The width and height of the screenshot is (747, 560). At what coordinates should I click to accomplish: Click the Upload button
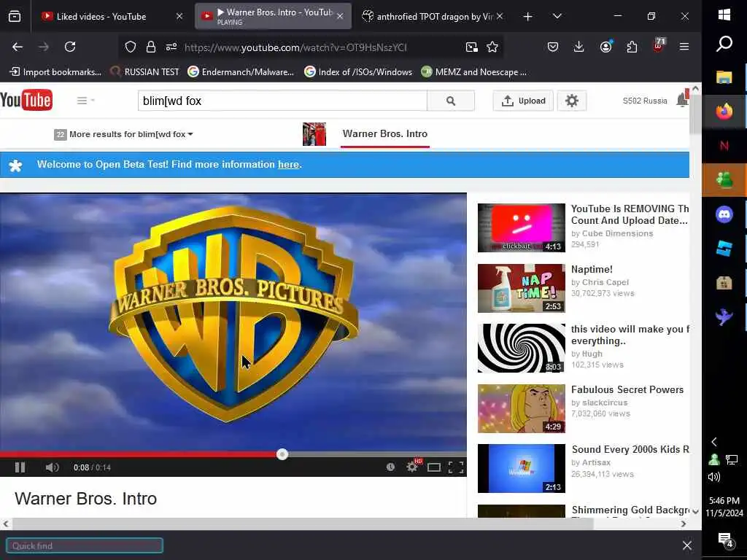coord(523,101)
